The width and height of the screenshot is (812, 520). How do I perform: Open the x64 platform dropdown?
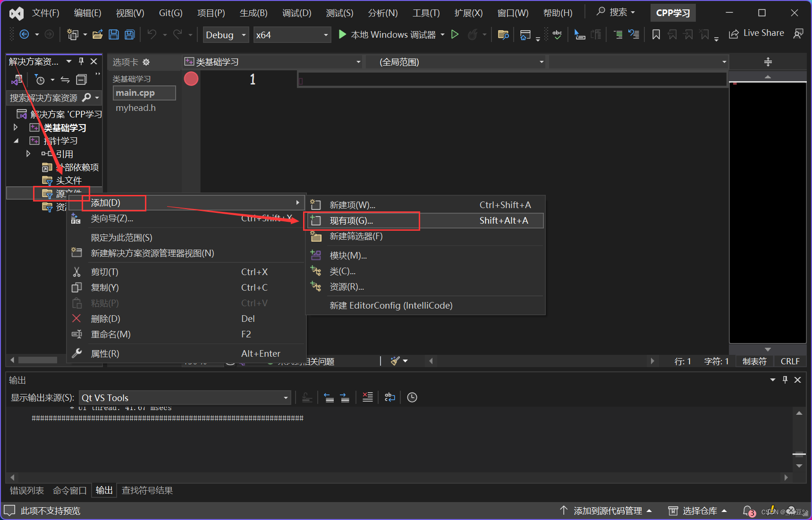click(x=292, y=35)
